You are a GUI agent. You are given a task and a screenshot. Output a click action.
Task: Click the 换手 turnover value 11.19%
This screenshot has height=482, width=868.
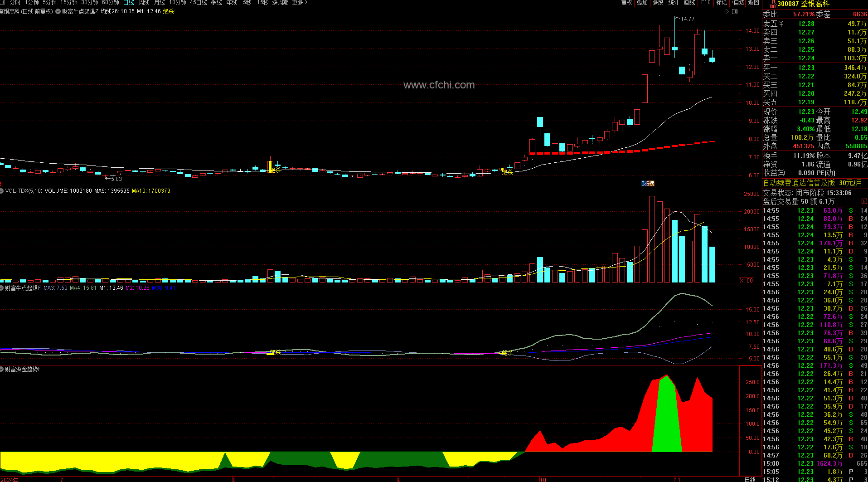(x=804, y=156)
